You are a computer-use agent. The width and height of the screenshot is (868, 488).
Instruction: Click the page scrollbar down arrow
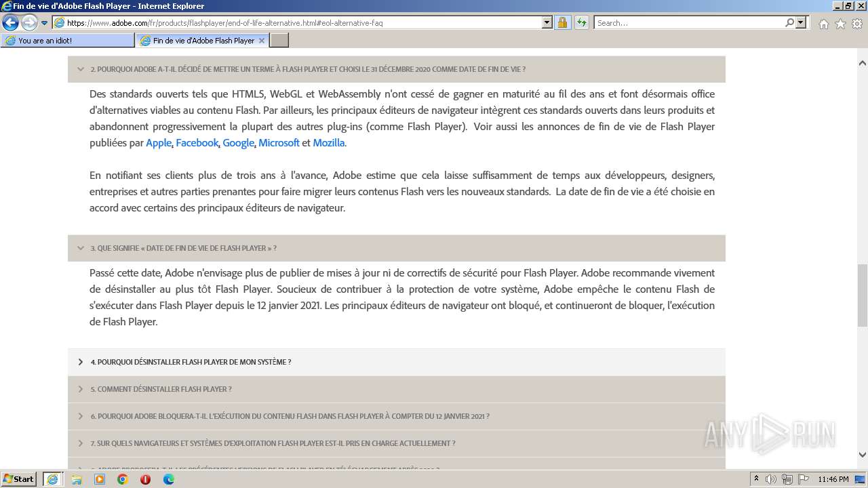[x=862, y=455]
